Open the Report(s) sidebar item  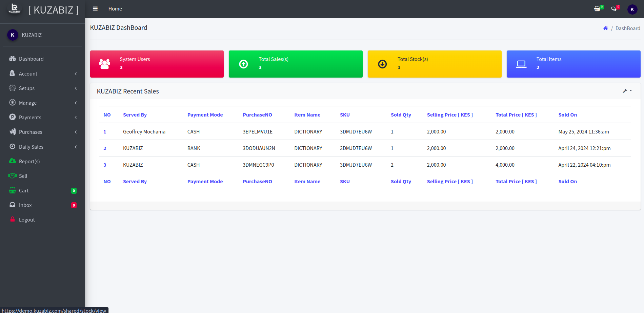[29, 162]
